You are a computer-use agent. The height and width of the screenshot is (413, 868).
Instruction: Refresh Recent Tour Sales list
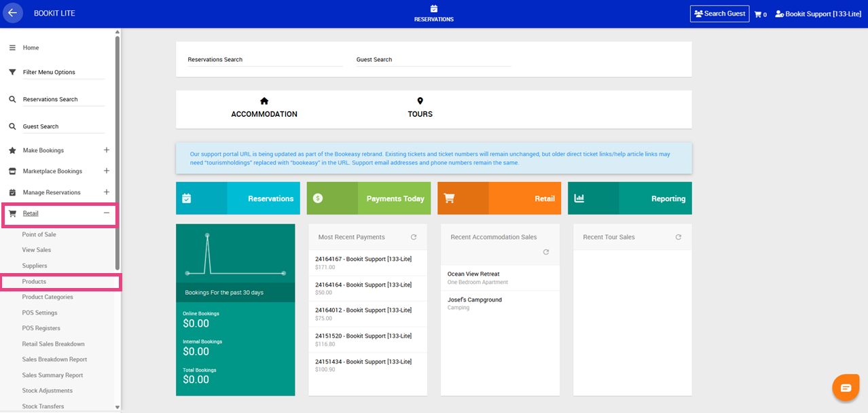678,237
